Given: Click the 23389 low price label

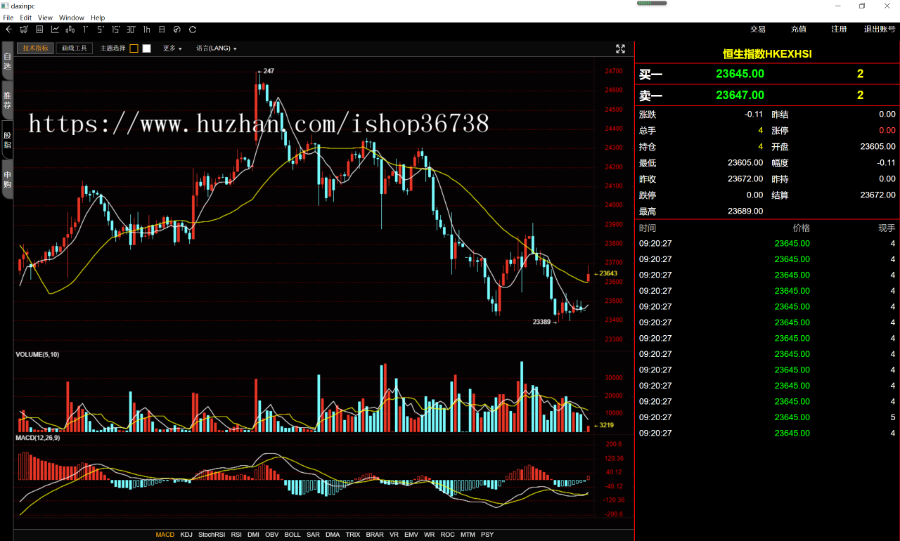Looking at the screenshot, I should pyautogui.click(x=542, y=322).
